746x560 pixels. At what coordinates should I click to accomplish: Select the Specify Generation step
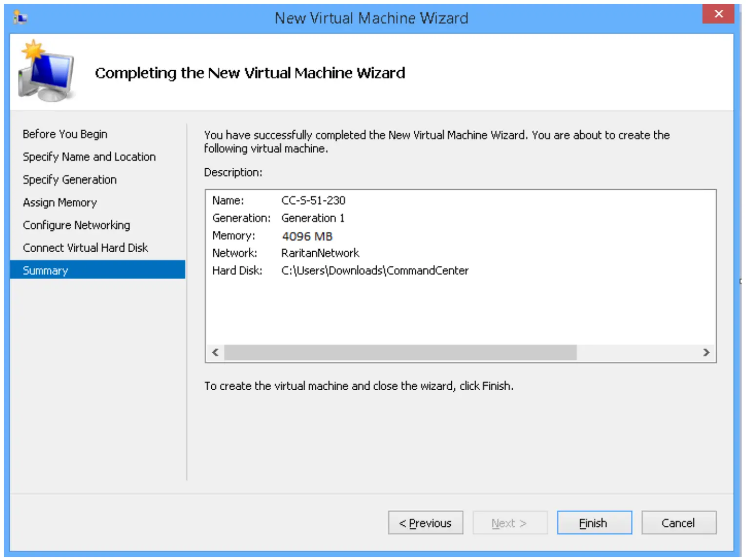(70, 180)
